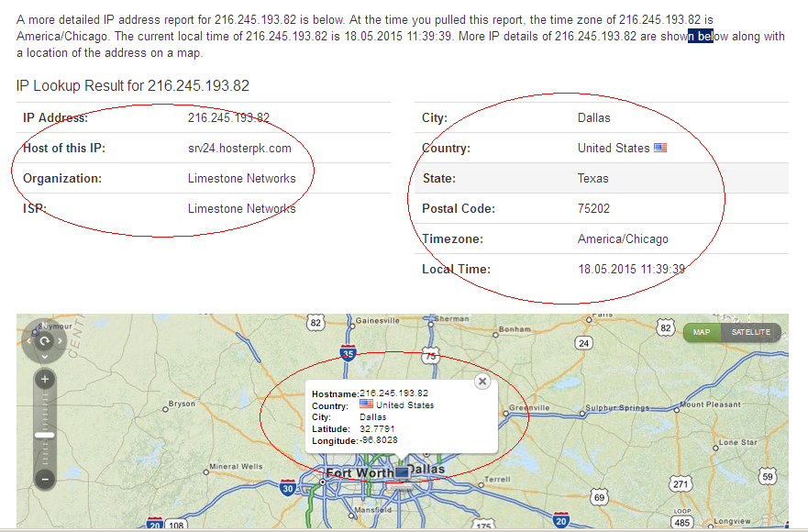Screen dimensions: 808x532
Task: Click the Route 24 shield on the map
Action: (x=583, y=343)
